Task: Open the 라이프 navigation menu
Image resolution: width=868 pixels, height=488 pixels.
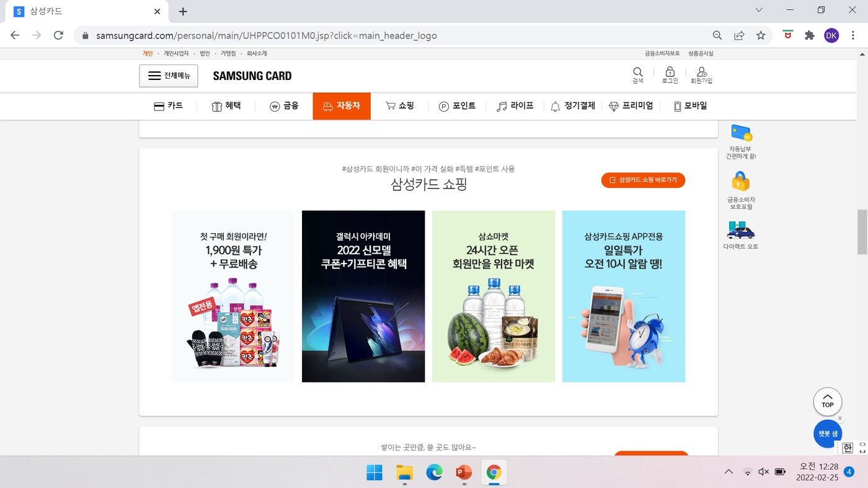Action: (515, 106)
